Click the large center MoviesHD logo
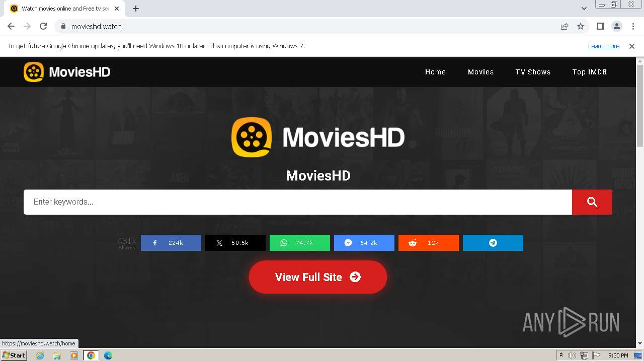 tap(318, 137)
